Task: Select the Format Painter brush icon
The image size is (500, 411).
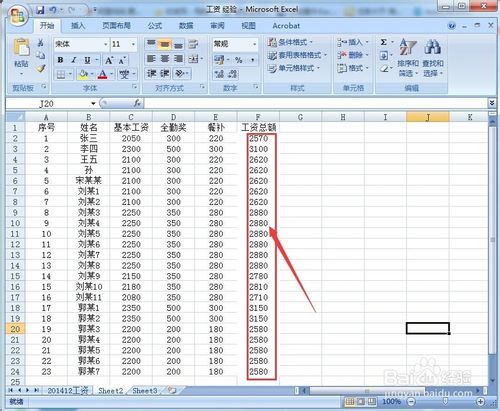Action: pos(41,69)
